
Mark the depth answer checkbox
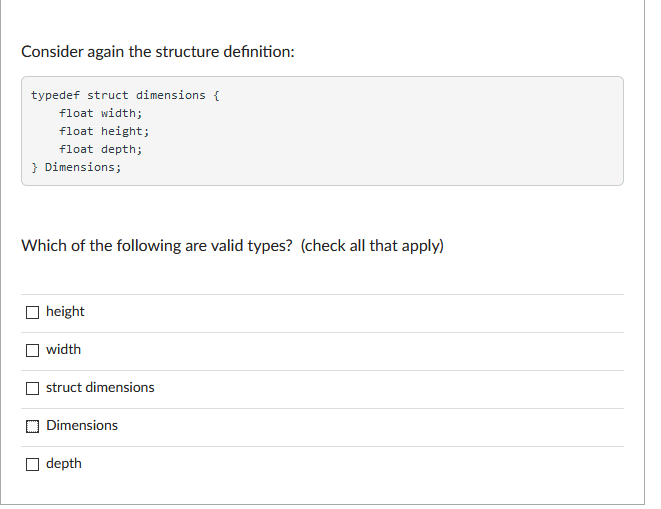pyautogui.click(x=32, y=464)
